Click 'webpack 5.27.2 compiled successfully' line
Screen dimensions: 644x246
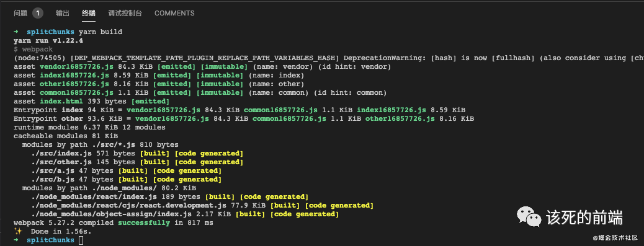(x=114, y=222)
